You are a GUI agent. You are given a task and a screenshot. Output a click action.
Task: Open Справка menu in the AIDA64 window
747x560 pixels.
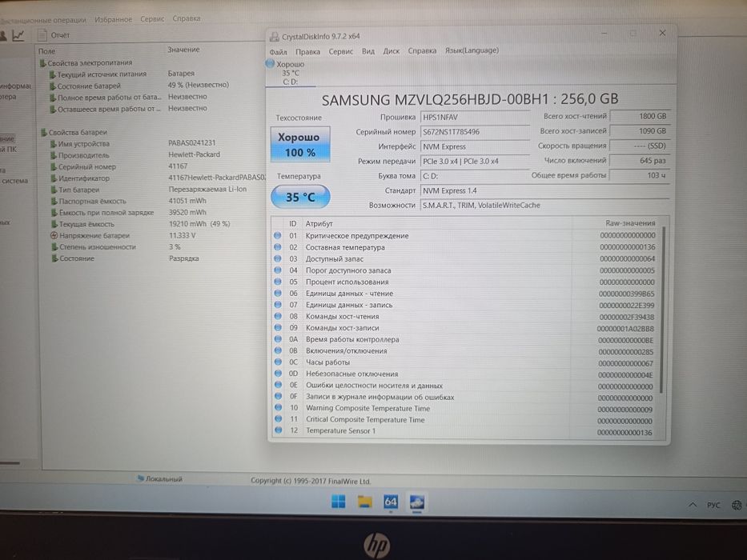click(x=187, y=18)
